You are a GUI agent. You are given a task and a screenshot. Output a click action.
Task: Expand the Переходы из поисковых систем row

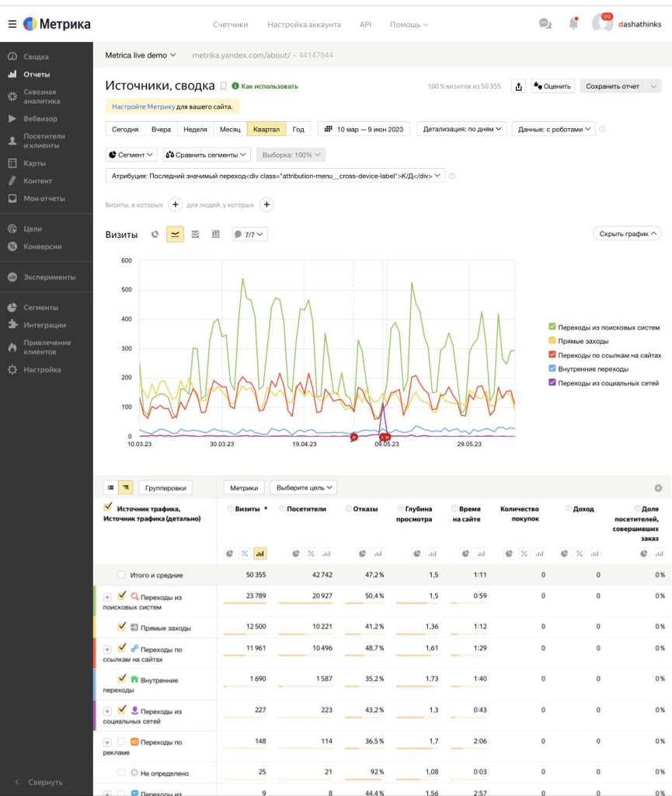point(107,596)
